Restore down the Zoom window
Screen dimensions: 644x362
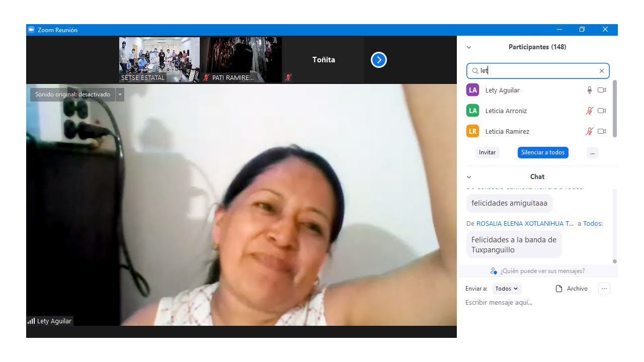[582, 30]
